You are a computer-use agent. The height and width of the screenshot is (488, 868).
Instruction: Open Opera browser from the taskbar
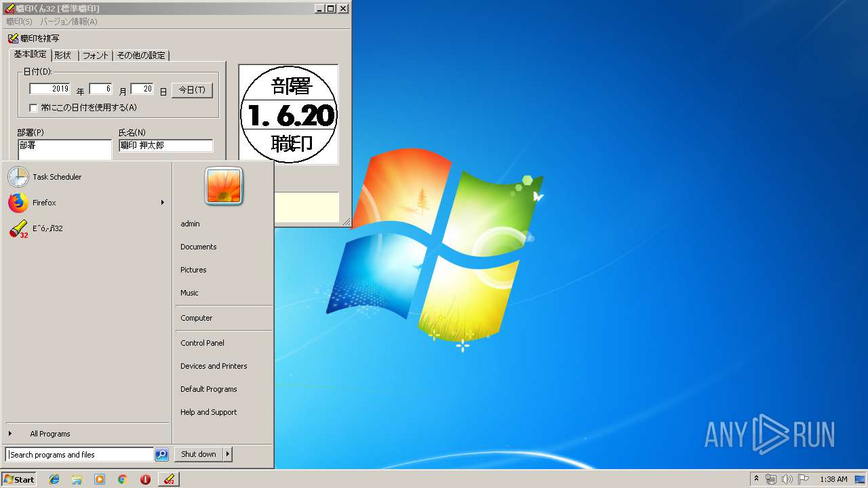tap(145, 479)
